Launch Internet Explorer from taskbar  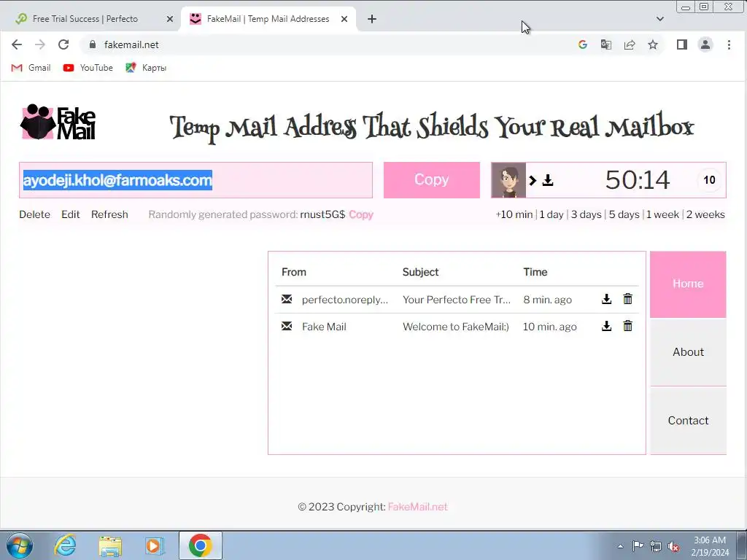(65, 545)
